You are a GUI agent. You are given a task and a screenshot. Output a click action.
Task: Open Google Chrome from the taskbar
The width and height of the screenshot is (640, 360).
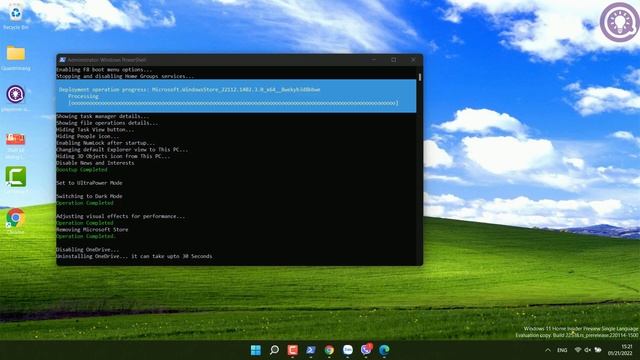click(x=329, y=350)
